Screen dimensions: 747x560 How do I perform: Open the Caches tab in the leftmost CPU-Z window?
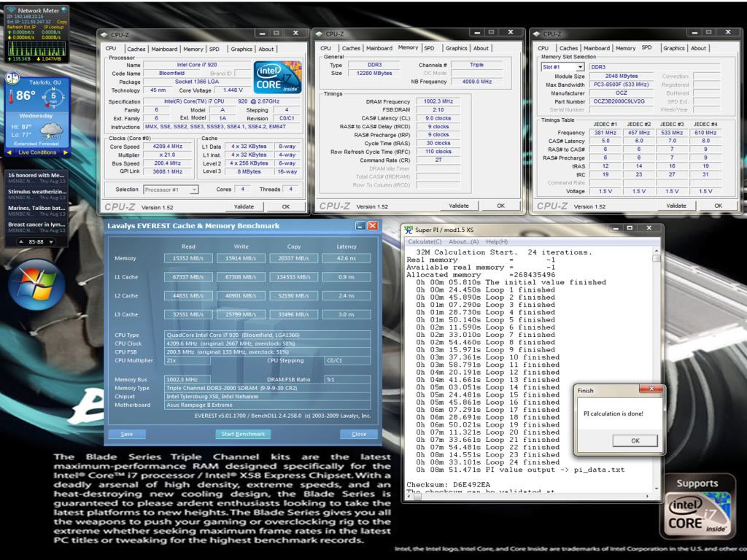[x=136, y=49]
